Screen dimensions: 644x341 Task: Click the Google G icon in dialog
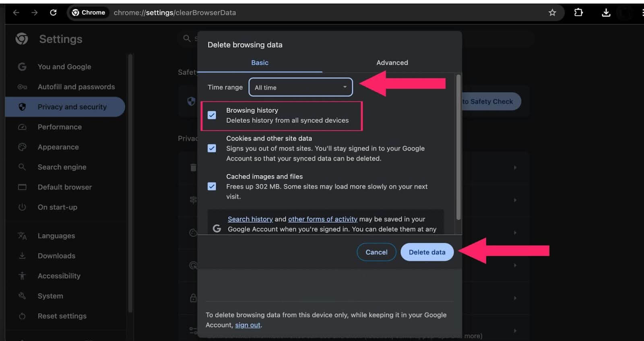[x=217, y=228]
